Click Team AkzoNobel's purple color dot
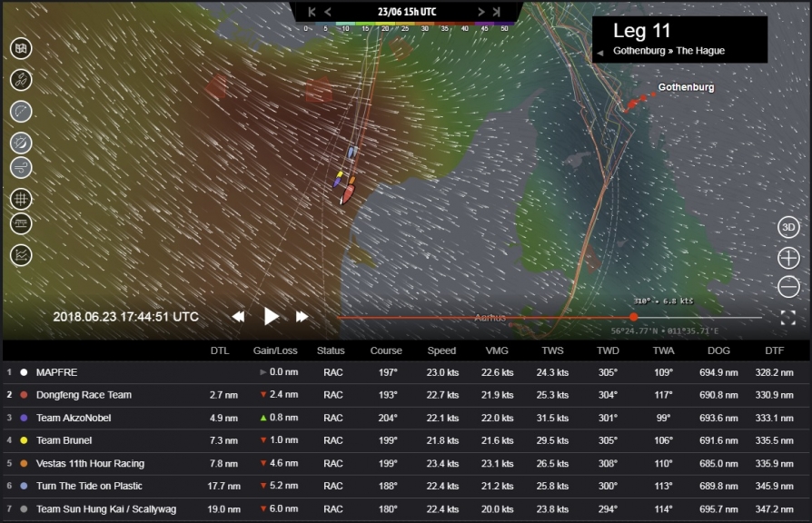This screenshot has height=523, width=812. click(x=24, y=418)
